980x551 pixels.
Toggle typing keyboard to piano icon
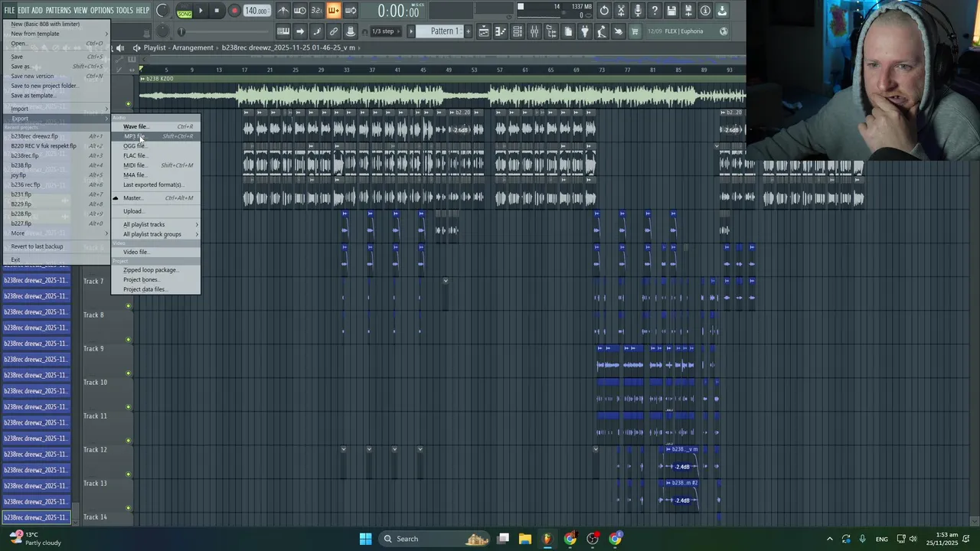[283, 31]
